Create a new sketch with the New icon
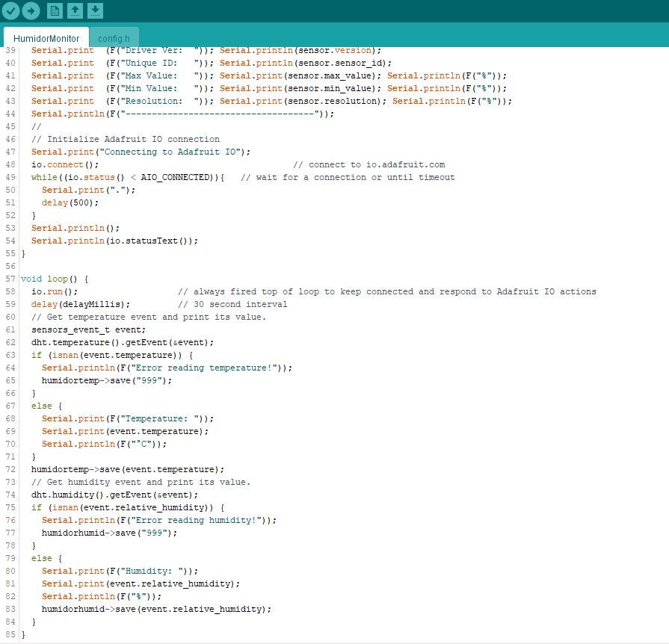Screen dimensions: 669x644 (55, 11)
